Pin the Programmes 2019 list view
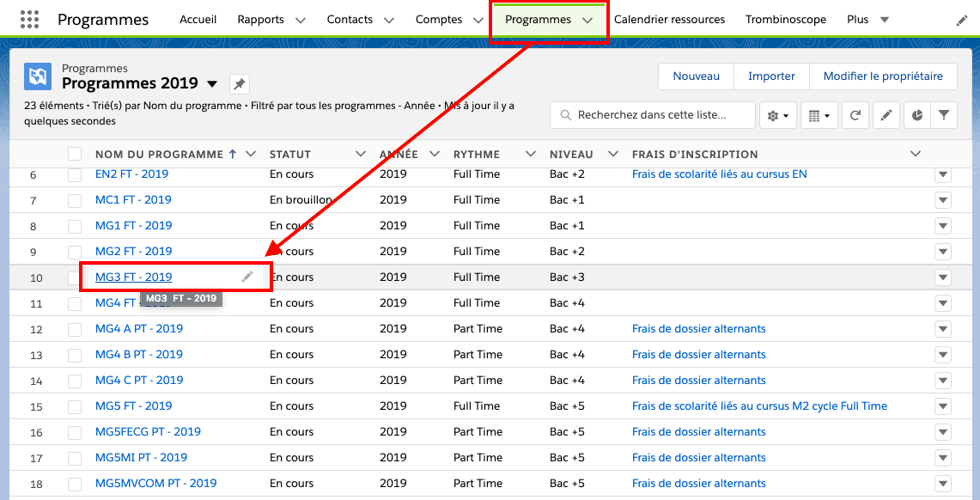 click(x=240, y=84)
